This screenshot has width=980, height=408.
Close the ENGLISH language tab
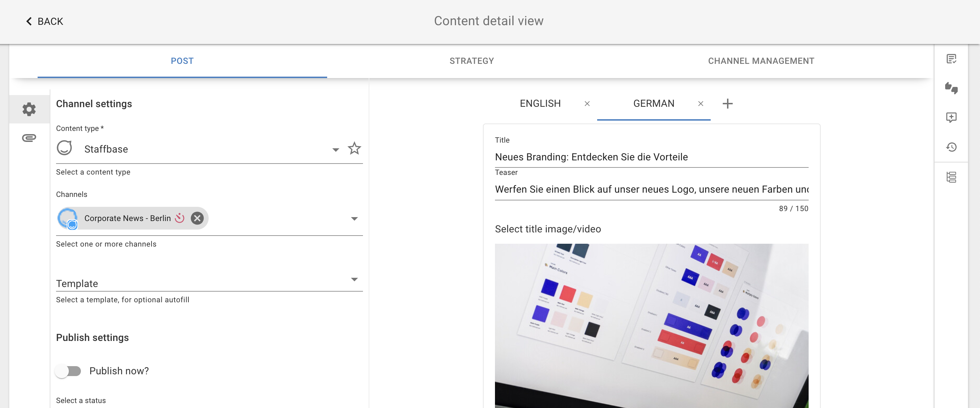click(x=587, y=104)
